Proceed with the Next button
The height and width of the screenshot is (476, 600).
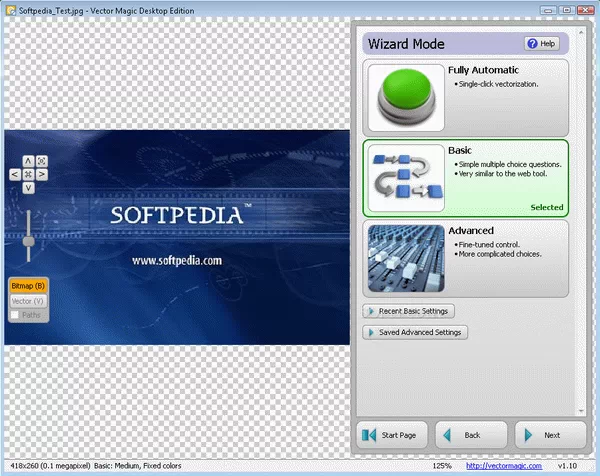point(551,435)
